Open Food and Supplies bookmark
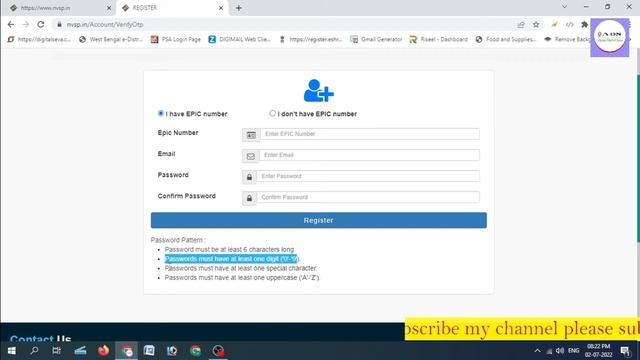This screenshot has height=360, width=640. (506, 39)
